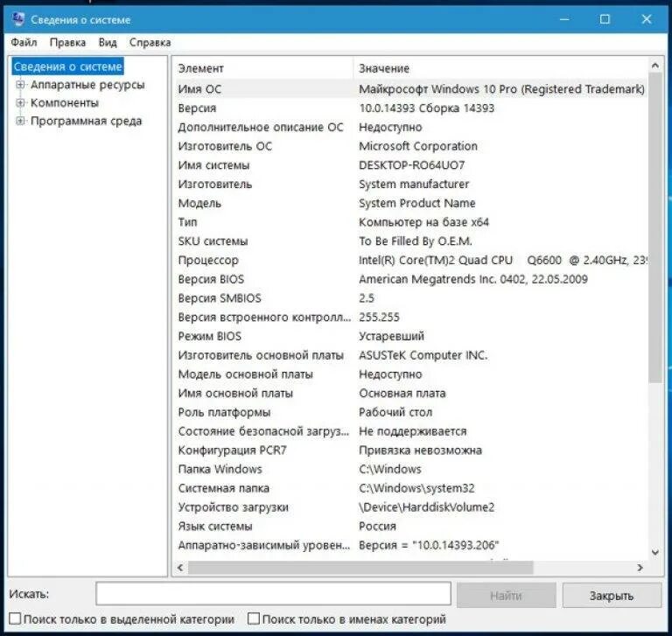Click the System Product Name value
Image resolution: width=672 pixels, height=636 pixels.
point(417,203)
